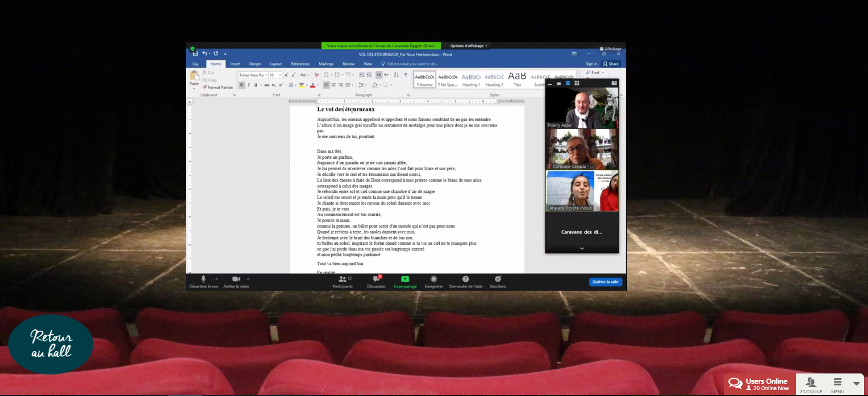Open the References ribbon tab
Viewport: 868px width, 396px height.
coord(300,64)
